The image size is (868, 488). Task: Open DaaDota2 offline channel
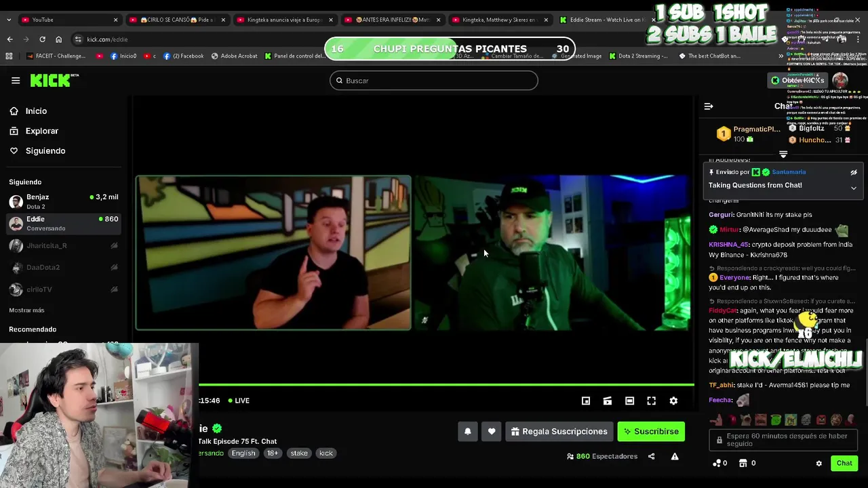click(x=64, y=267)
